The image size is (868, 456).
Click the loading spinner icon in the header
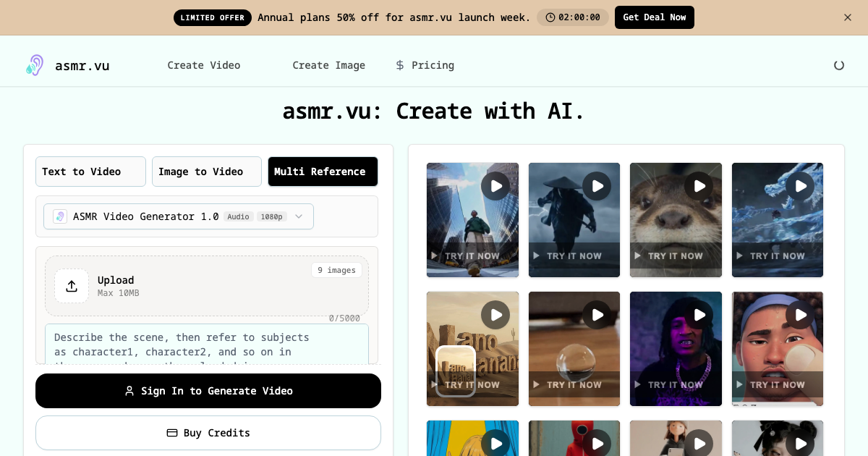point(839,65)
